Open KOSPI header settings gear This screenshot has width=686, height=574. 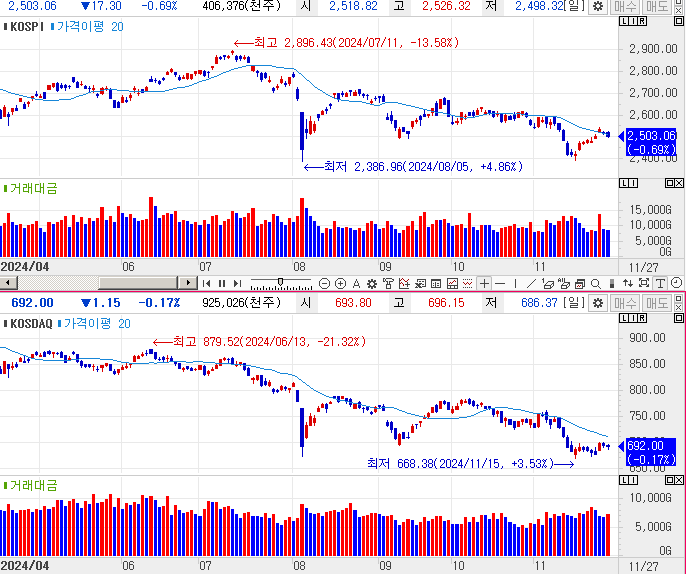pos(598,6)
